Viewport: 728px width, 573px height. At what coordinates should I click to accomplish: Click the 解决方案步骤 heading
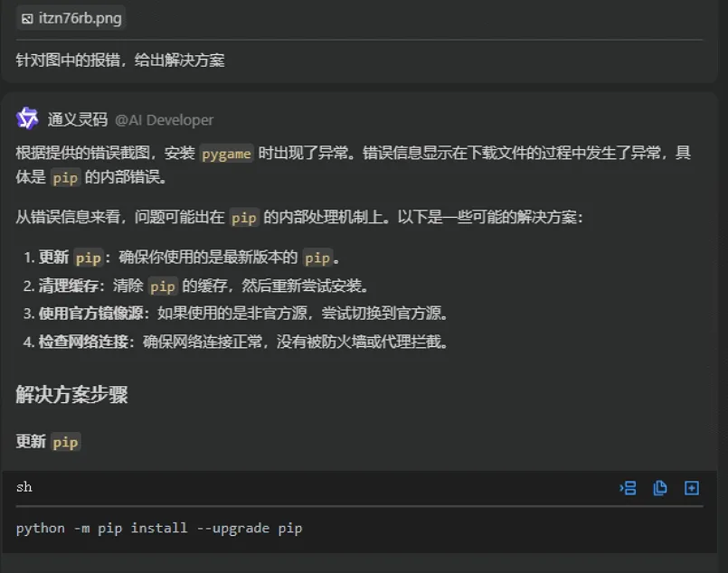point(72,394)
